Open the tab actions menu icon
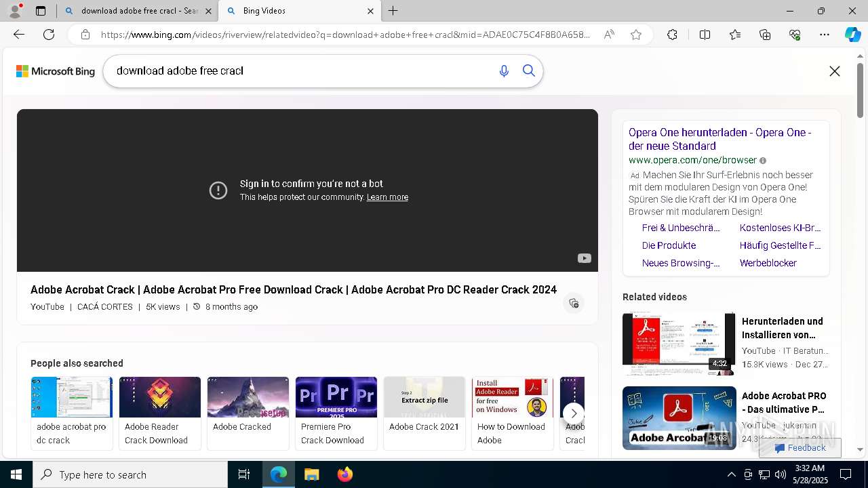Viewport: 868px width, 488px height. point(41,11)
